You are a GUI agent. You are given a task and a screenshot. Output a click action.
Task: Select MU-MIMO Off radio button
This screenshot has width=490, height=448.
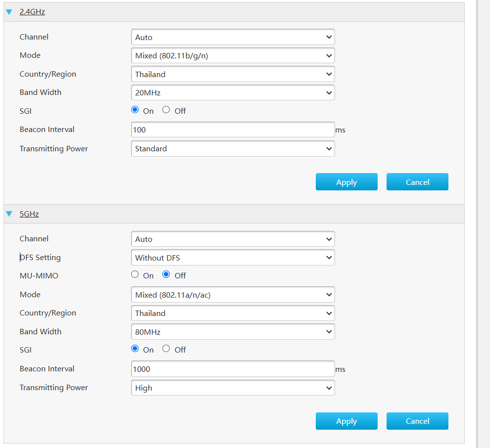[x=166, y=274]
